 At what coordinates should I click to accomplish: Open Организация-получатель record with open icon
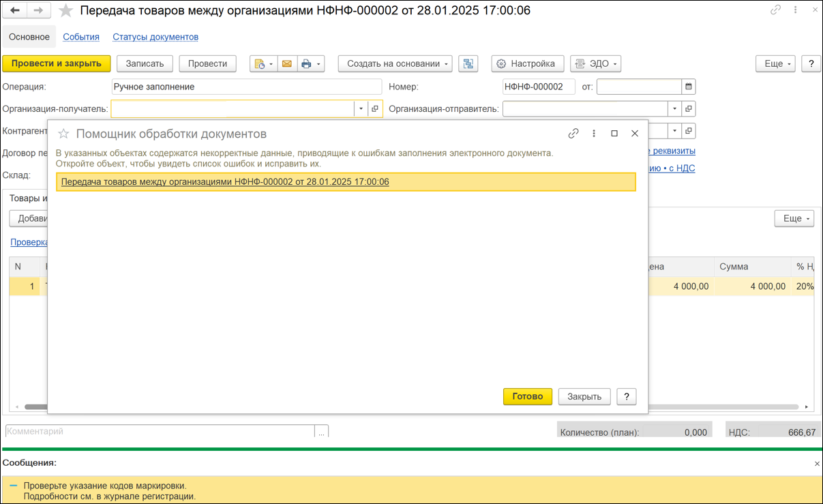375,108
